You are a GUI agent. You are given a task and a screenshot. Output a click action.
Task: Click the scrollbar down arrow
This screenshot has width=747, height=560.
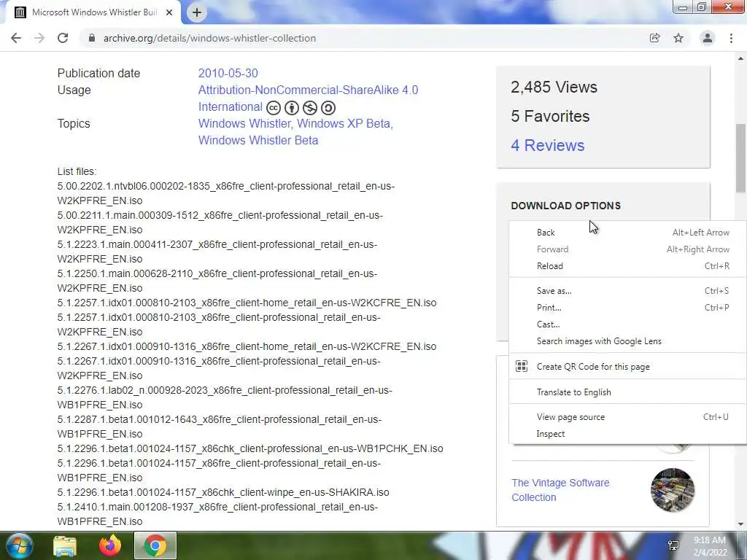[740, 524]
